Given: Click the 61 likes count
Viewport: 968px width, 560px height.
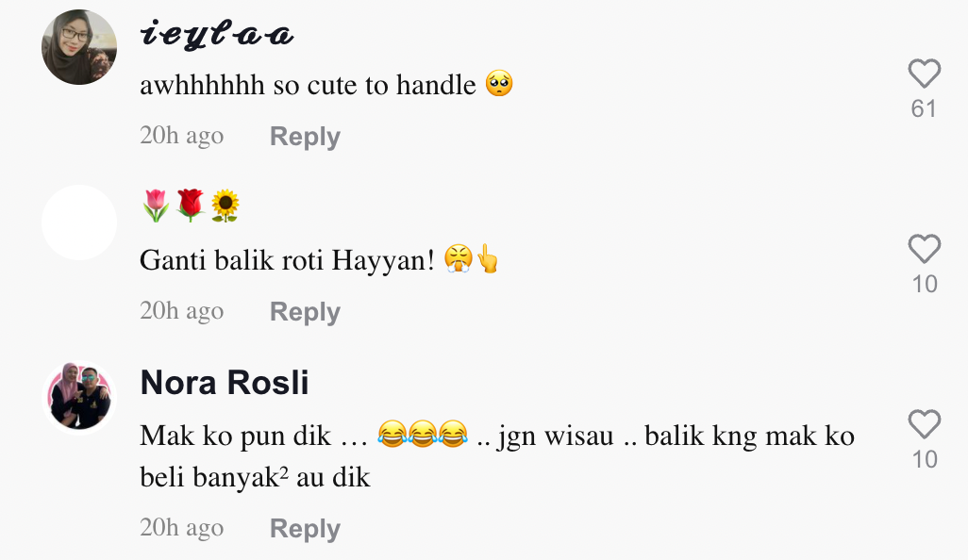Looking at the screenshot, I should click(x=924, y=108).
